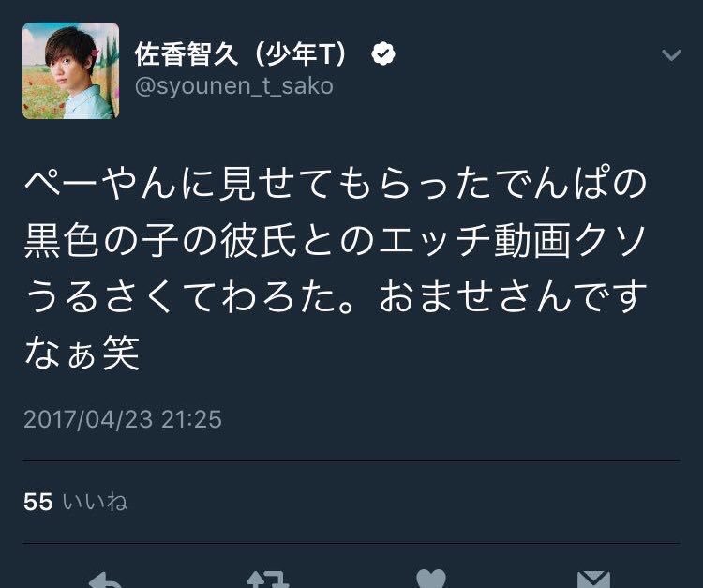Select the tweet line starting 黒色の子
703x588 pixels.
336,240
